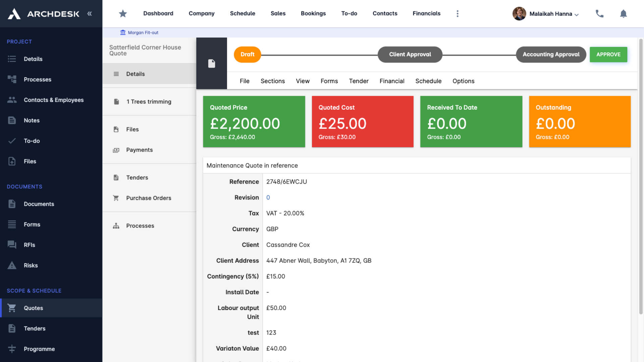Click the Risks warning triangle icon

pyautogui.click(x=12, y=265)
